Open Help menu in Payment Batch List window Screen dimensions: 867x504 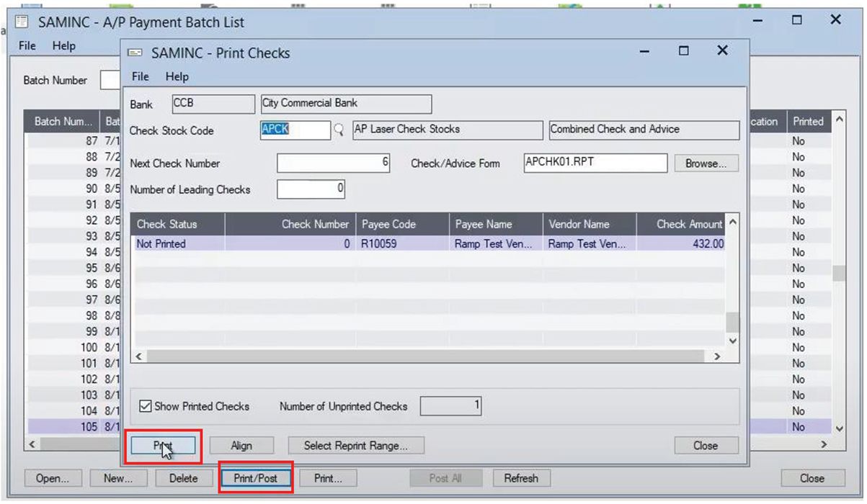[63, 46]
